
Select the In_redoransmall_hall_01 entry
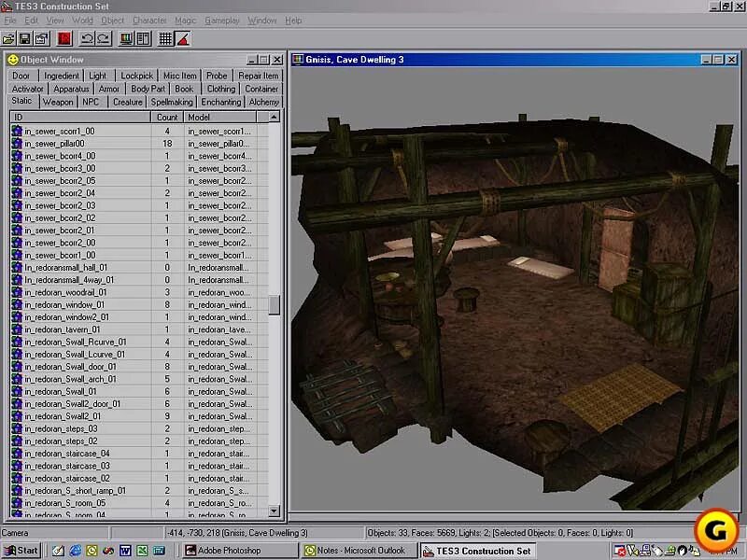tap(139, 268)
